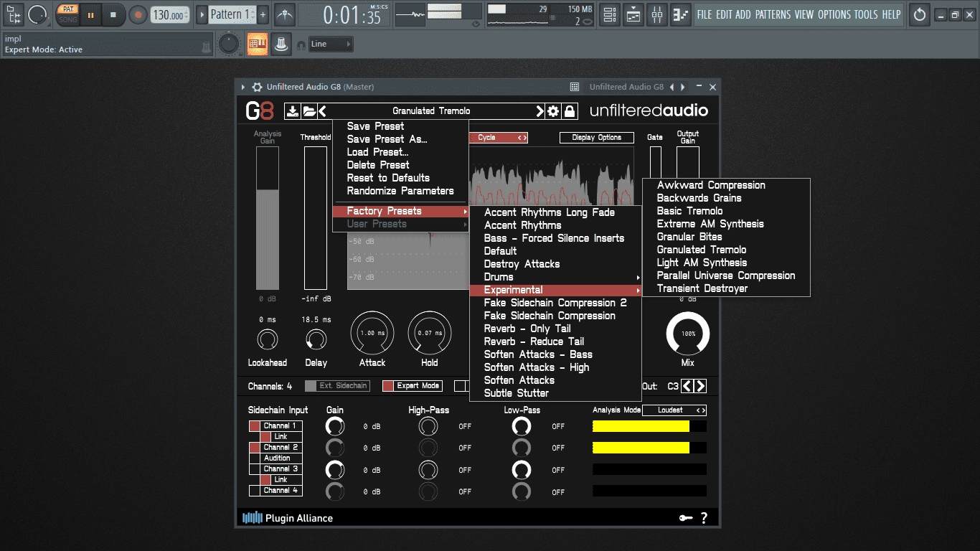Viewport: 980px width, 551px height.
Task: Click the Gate vertical slider
Action: 656,161
